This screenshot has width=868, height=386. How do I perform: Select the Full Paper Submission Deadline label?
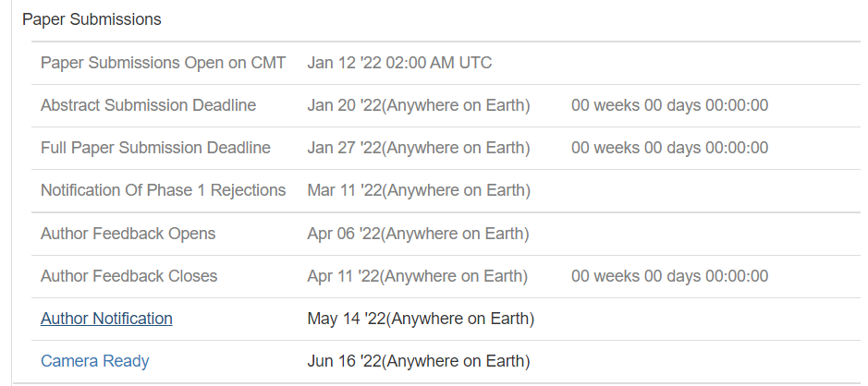155,148
